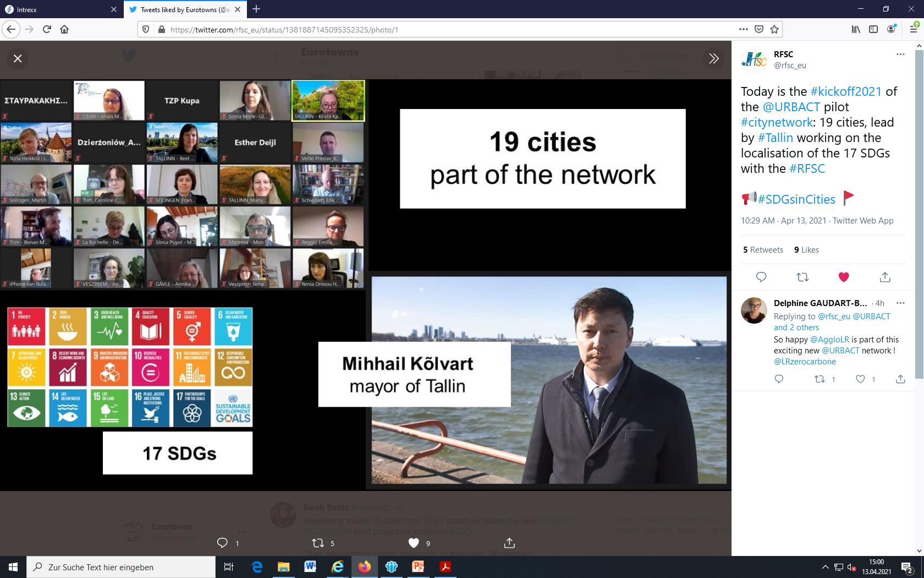Like Delphine Gaudart's reply

(860, 379)
